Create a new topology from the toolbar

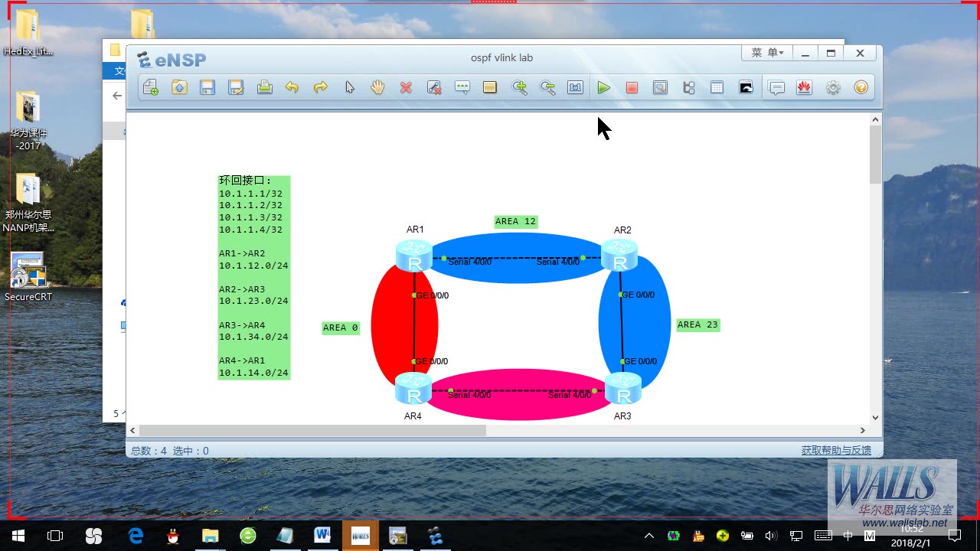click(150, 88)
